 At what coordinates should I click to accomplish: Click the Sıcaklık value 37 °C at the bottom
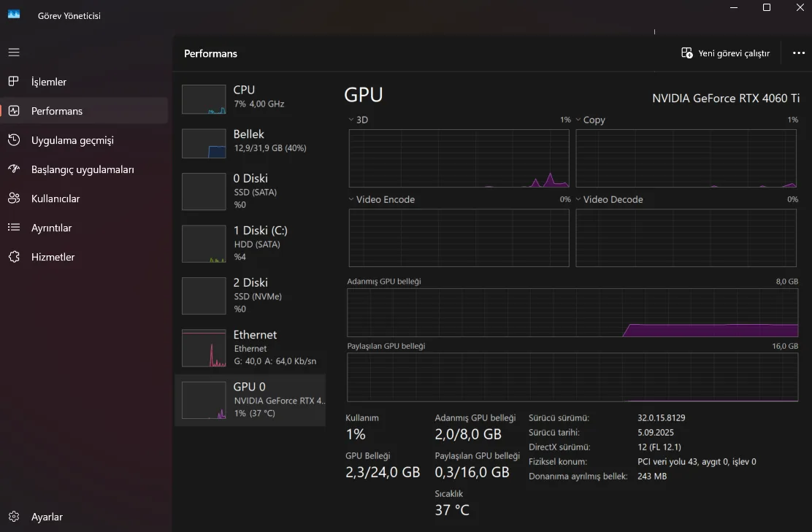(x=452, y=510)
